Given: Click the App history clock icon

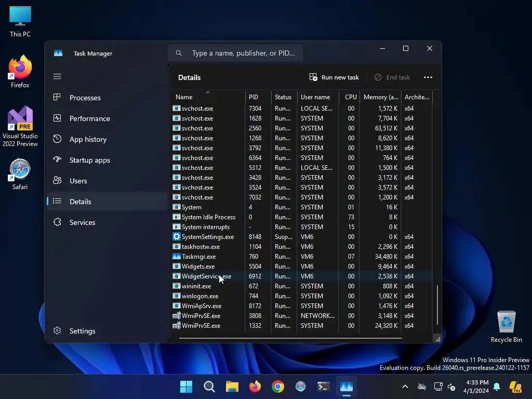Looking at the screenshot, I should pos(57,139).
